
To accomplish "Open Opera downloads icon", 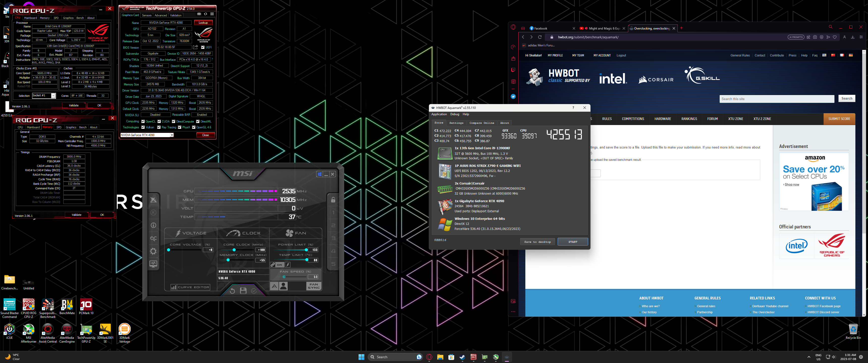I will click(853, 37).
